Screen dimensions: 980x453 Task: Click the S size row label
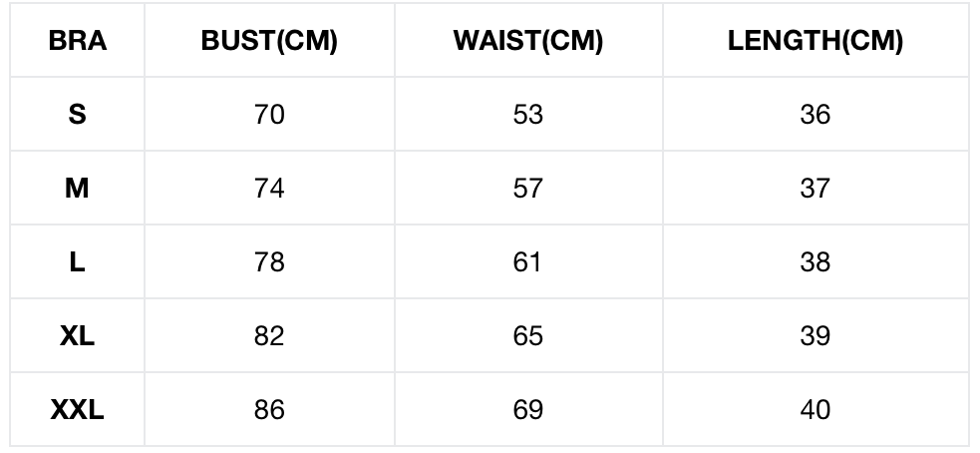[x=78, y=115]
